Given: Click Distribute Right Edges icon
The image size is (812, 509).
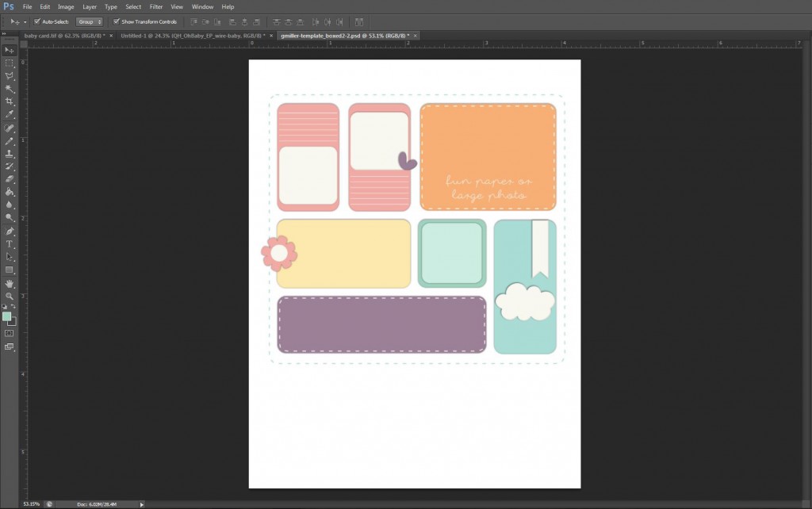Looking at the screenshot, I should click(x=339, y=21).
